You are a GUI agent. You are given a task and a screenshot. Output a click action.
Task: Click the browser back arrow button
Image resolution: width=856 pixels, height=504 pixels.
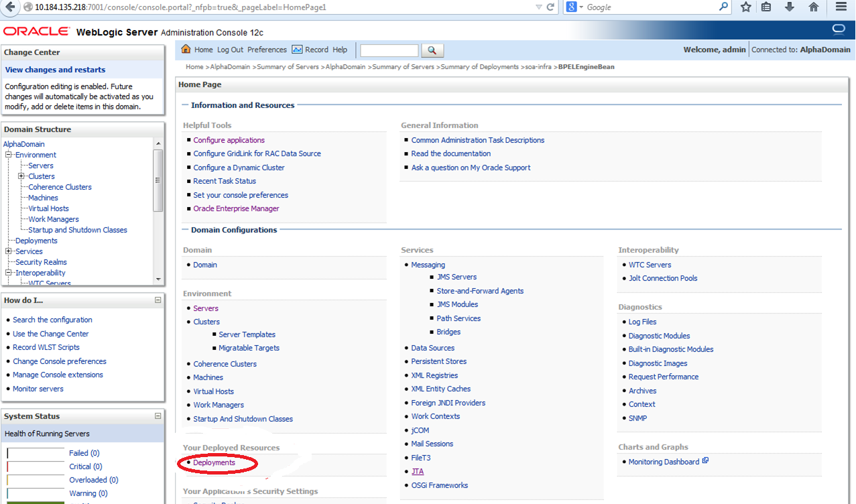pyautogui.click(x=9, y=7)
